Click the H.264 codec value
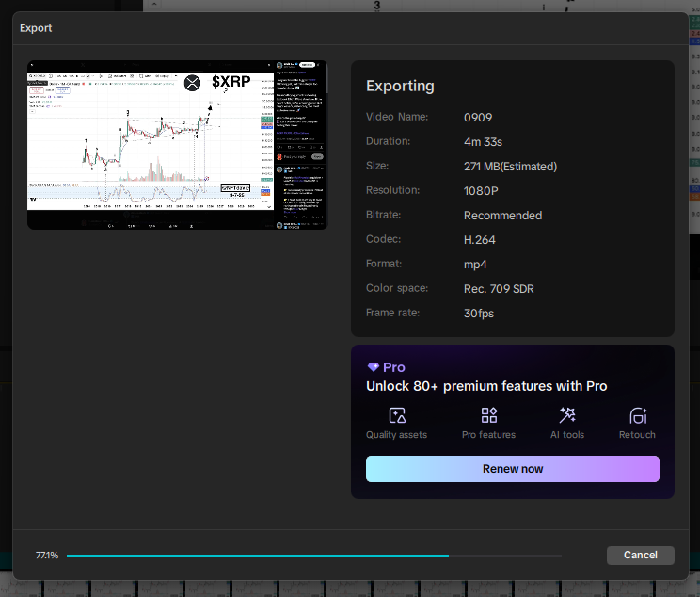The height and width of the screenshot is (597, 700). click(480, 240)
